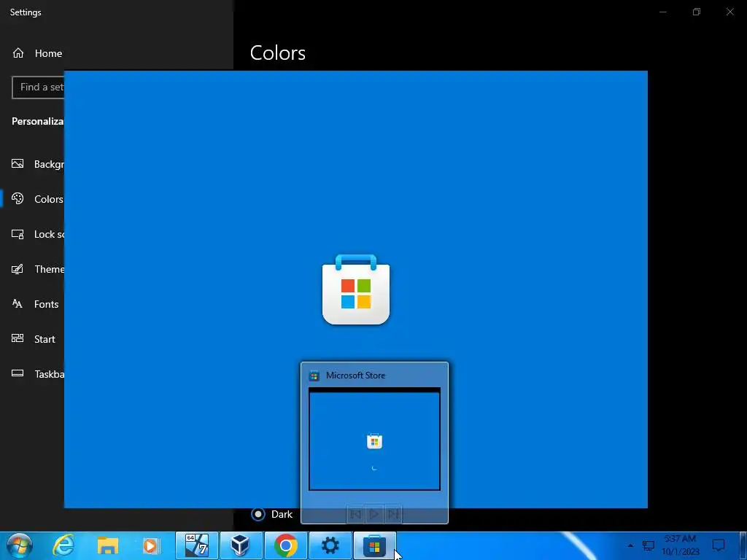Switch to Google Chrome on taskbar

pyautogui.click(x=286, y=545)
